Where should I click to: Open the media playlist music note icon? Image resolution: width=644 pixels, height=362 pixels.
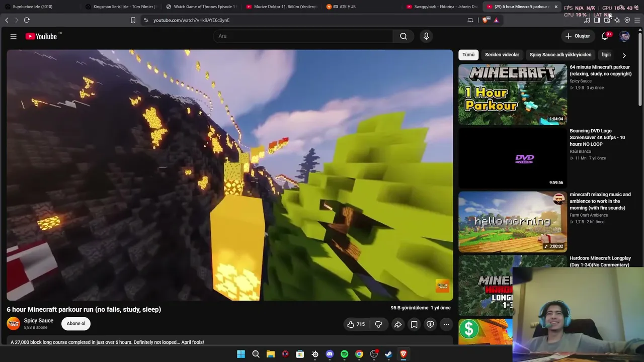click(x=587, y=20)
